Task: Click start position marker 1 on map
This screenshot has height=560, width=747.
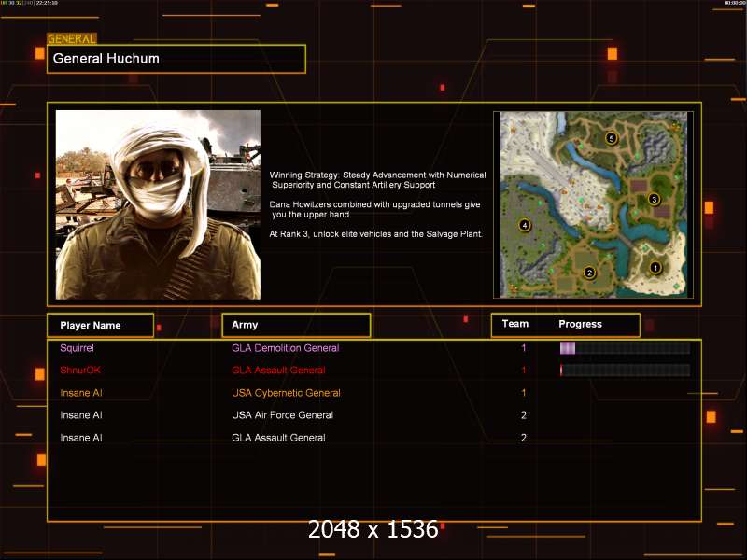Action: click(655, 268)
